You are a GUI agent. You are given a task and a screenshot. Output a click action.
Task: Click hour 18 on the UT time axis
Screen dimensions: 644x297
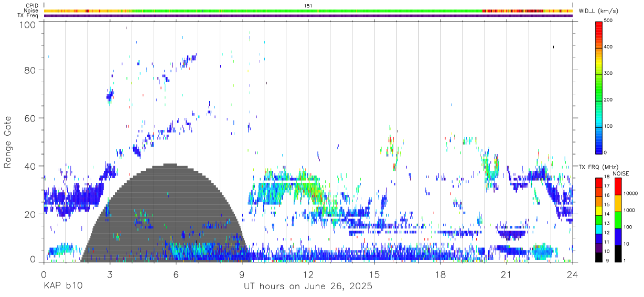[x=441, y=274]
